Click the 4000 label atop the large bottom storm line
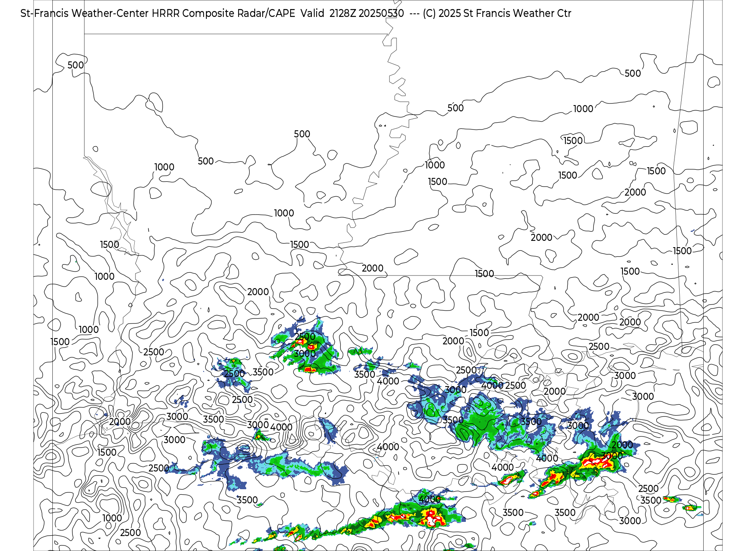The height and width of the screenshot is (551, 756). [x=430, y=499]
